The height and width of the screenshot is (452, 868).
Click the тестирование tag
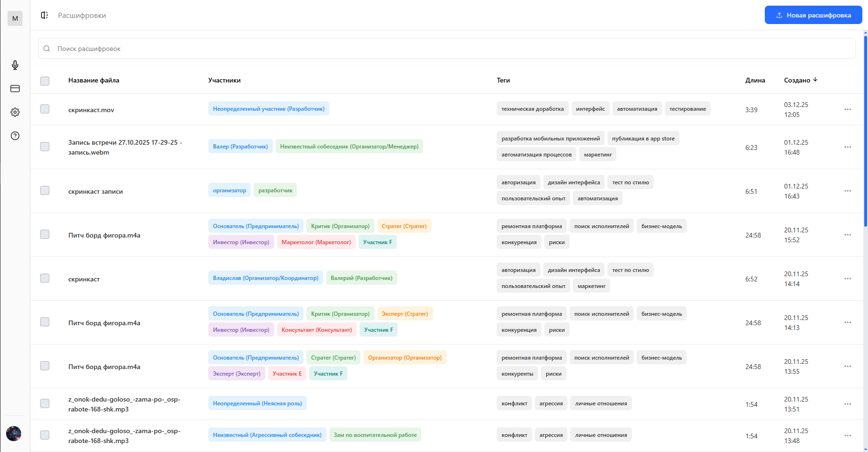[x=688, y=109]
